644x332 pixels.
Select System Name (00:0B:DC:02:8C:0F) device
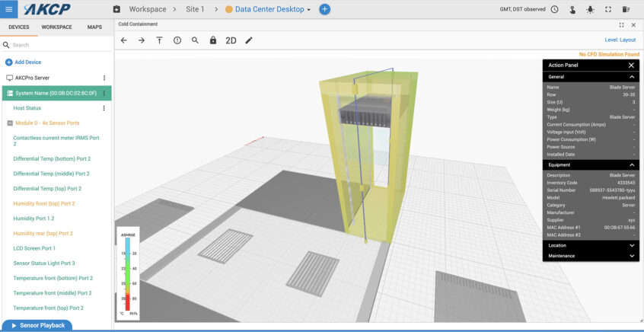click(56, 93)
